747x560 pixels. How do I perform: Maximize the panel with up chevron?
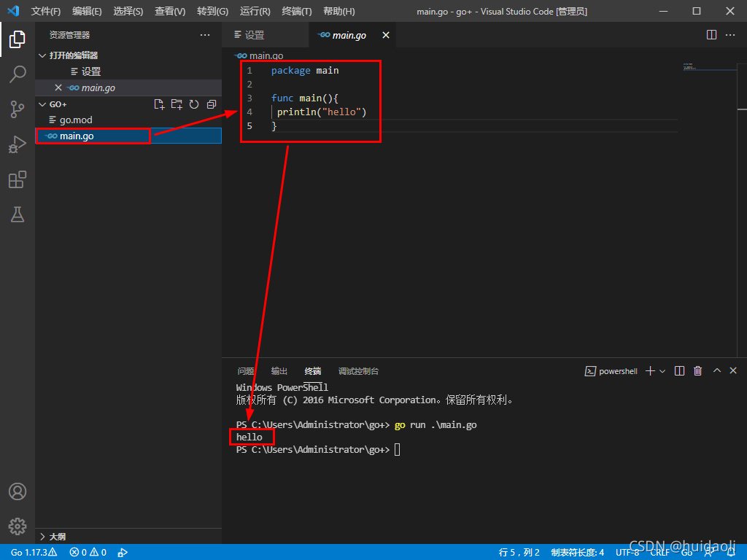[717, 370]
